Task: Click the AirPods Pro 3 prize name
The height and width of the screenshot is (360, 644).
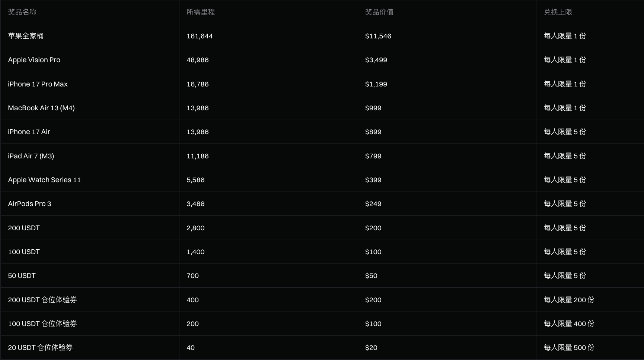Action: pos(29,204)
